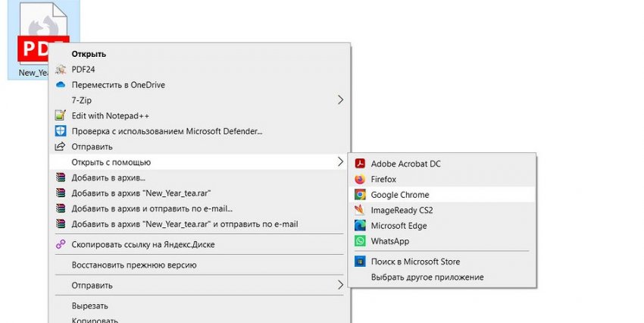The image size is (644, 323).
Task: Select 'Открыть' at top of context menu
Action: point(89,54)
